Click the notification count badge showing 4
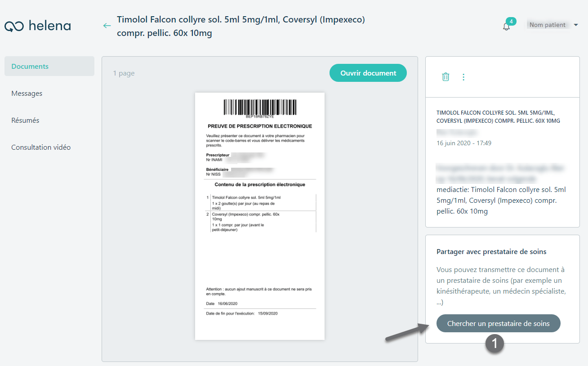 tap(511, 21)
